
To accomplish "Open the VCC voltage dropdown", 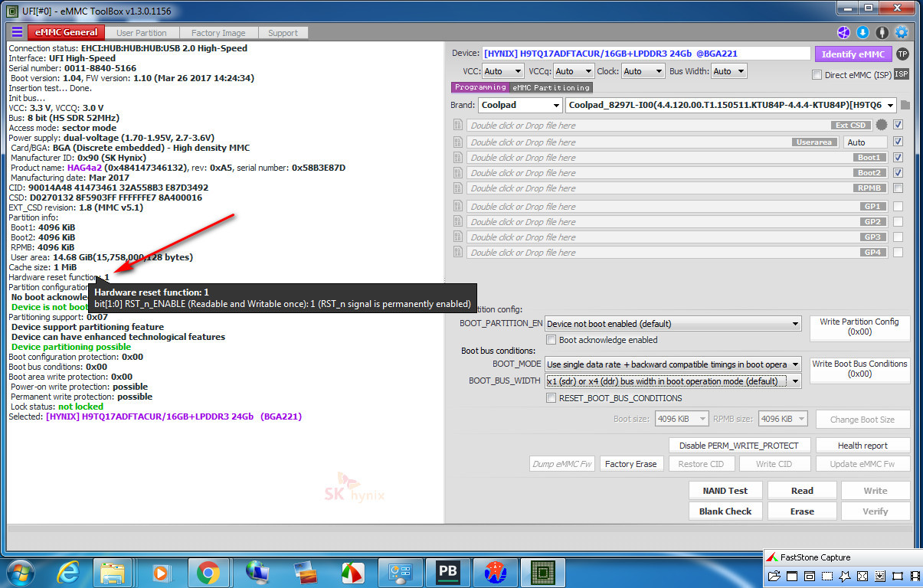I will [x=503, y=71].
